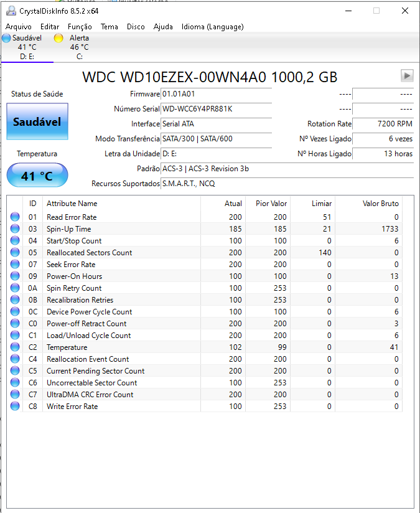Click the next disk arrow button

pos(407,75)
